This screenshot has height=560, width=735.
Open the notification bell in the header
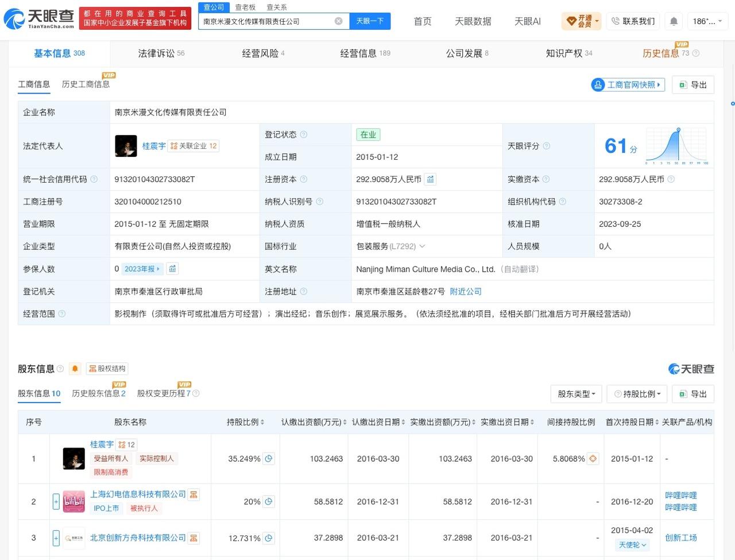coord(674,21)
